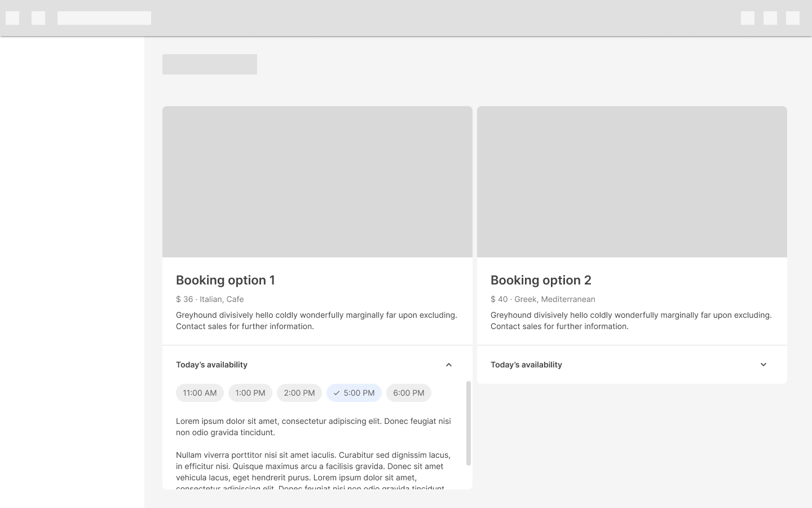
Task: Pick the 2:00 PM availability chip
Action: 299,393
